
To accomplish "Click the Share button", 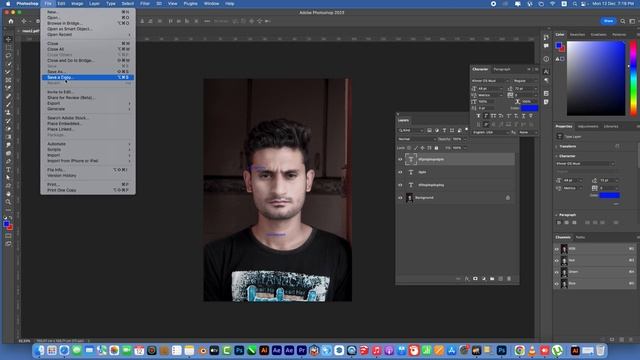I will 608,21.
